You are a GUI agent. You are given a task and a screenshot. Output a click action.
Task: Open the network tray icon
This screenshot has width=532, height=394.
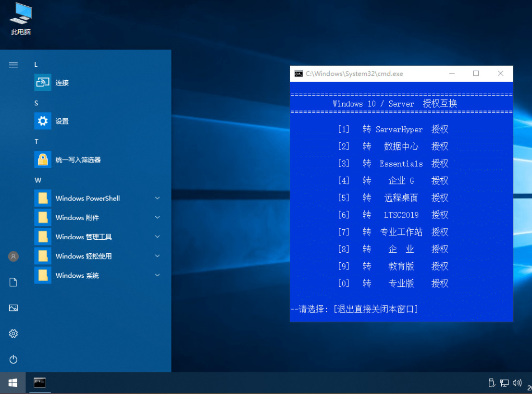click(504, 383)
